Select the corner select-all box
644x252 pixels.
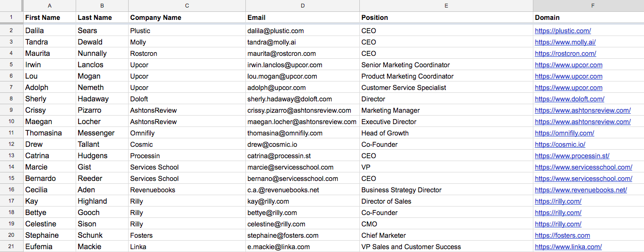pos(11,6)
